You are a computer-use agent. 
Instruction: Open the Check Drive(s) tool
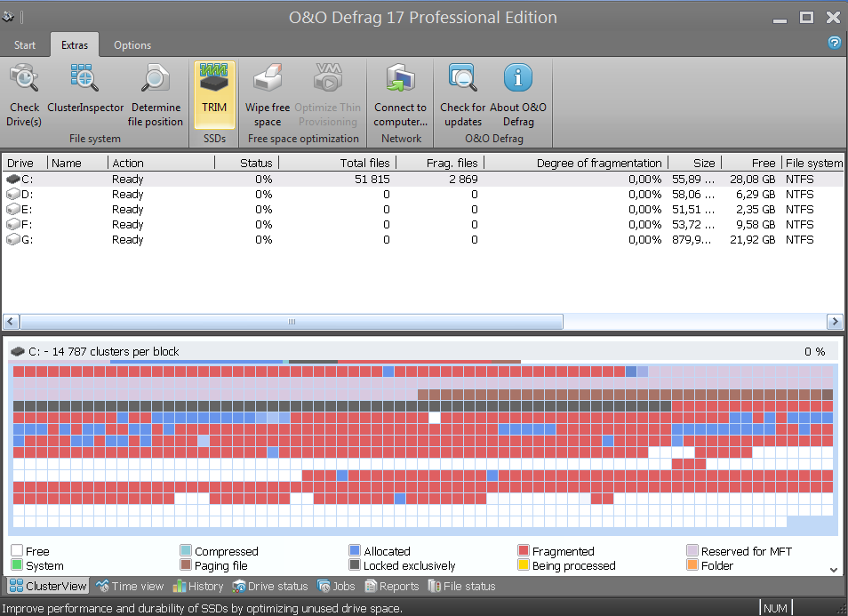pos(24,95)
